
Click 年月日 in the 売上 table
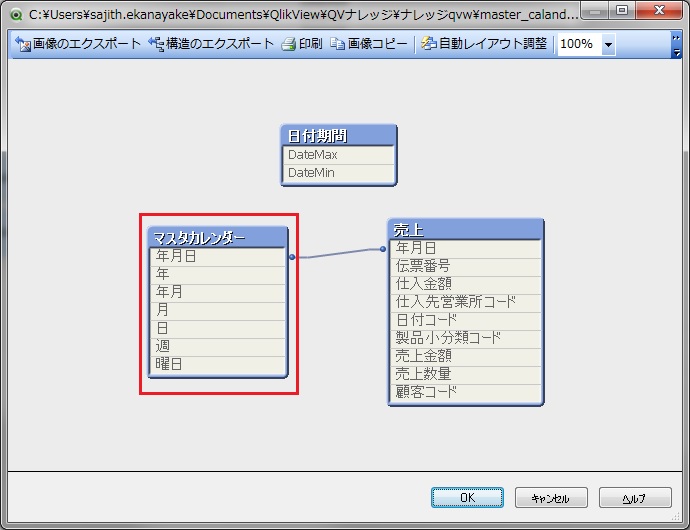(x=466, y=249)
